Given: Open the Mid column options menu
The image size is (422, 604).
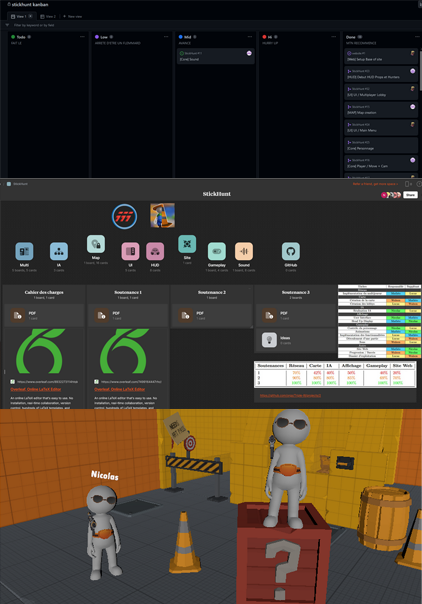Looking at the screenshot, I should click(250, 37).
